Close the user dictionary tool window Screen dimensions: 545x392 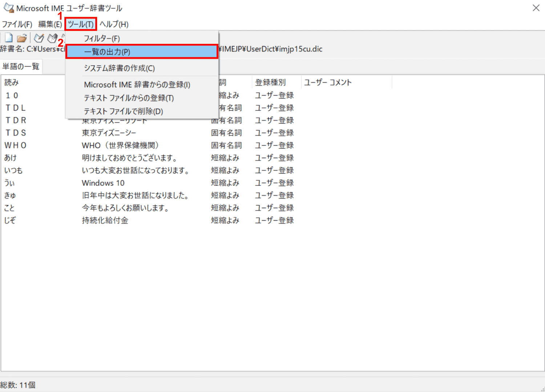tap(536, 8)
